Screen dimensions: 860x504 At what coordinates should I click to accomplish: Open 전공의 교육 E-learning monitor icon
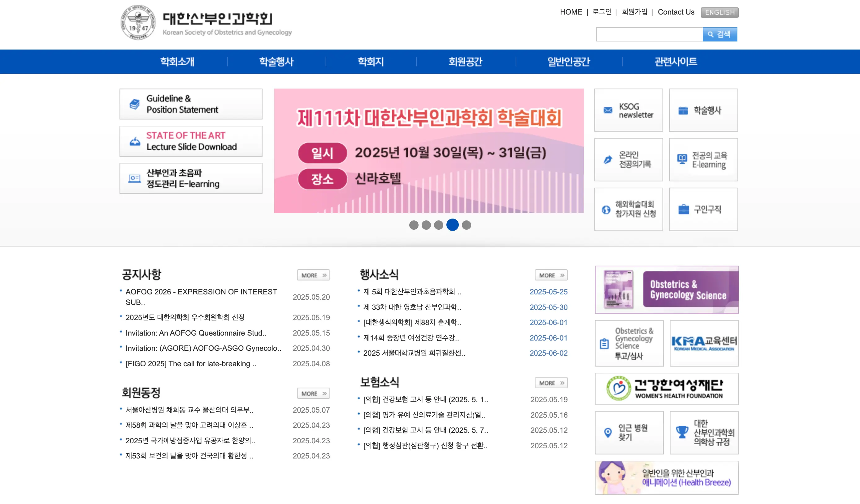click(x=682, y=159)
